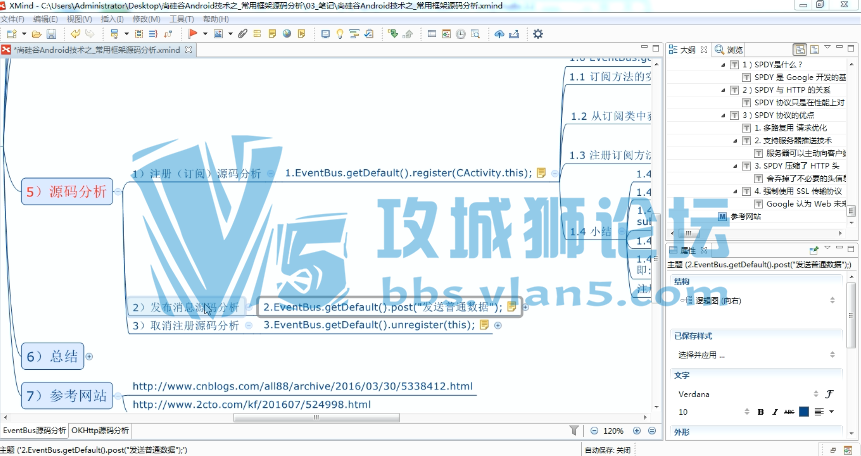Open note icon on post topic
The width and height of the screenshot is (861, 456).
coord(511,307)
